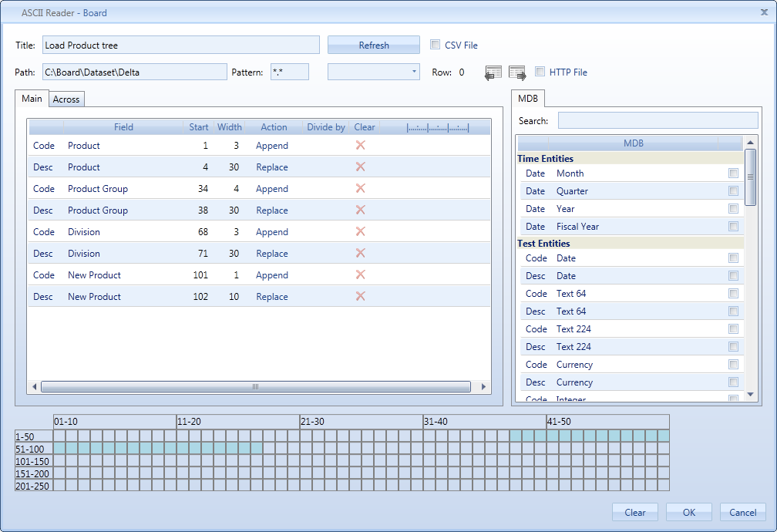Click the ruler column header
The height and width of the screenshot is (532, 777).
point(437,127)
